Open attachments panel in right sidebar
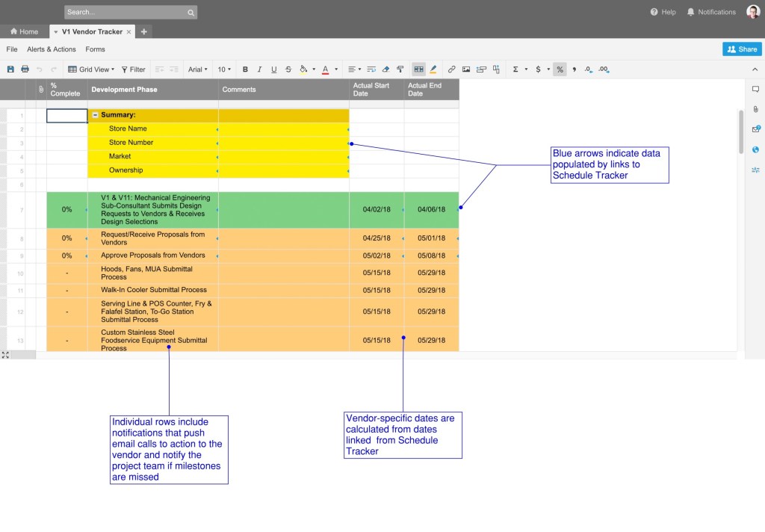The image size is (765, 532). [x=755, y=109]
